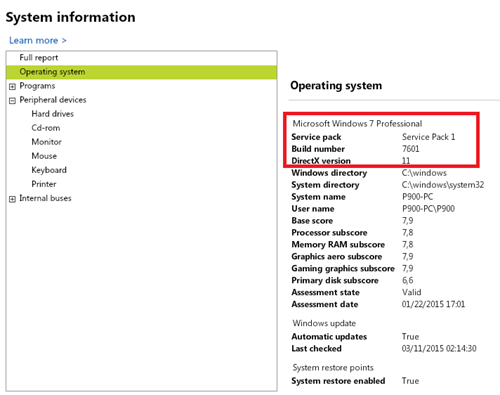Open the Mouse tree entry
Image resolution: width=500 pixels, height=395 pixels.
(44, 156)
